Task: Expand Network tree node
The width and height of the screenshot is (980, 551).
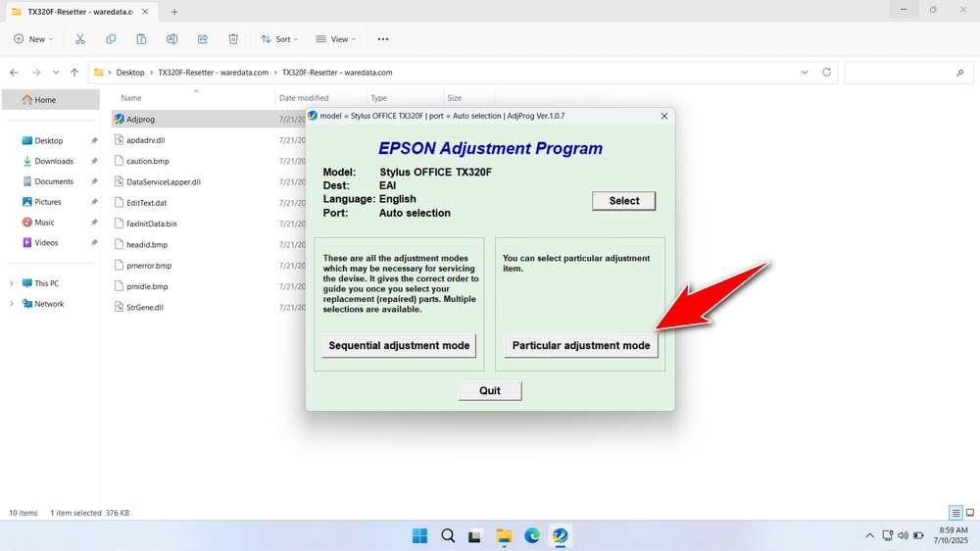Action: point(11,303)
